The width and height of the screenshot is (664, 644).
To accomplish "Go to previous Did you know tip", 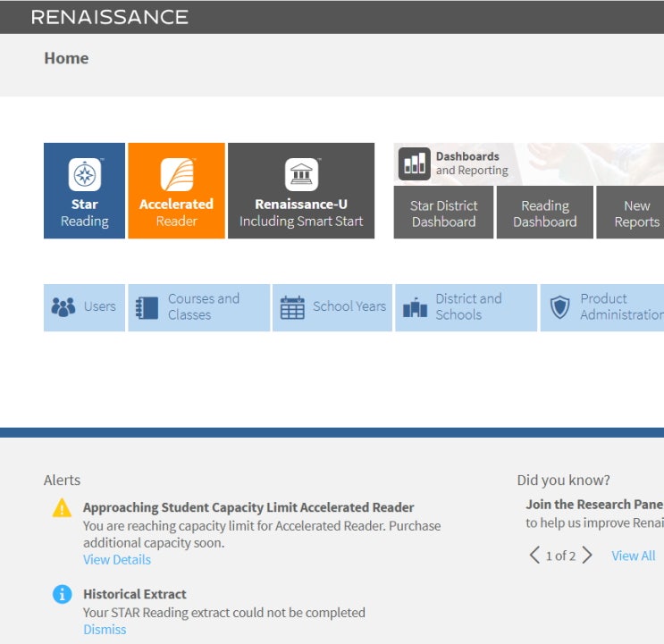I will pos(534,556).
